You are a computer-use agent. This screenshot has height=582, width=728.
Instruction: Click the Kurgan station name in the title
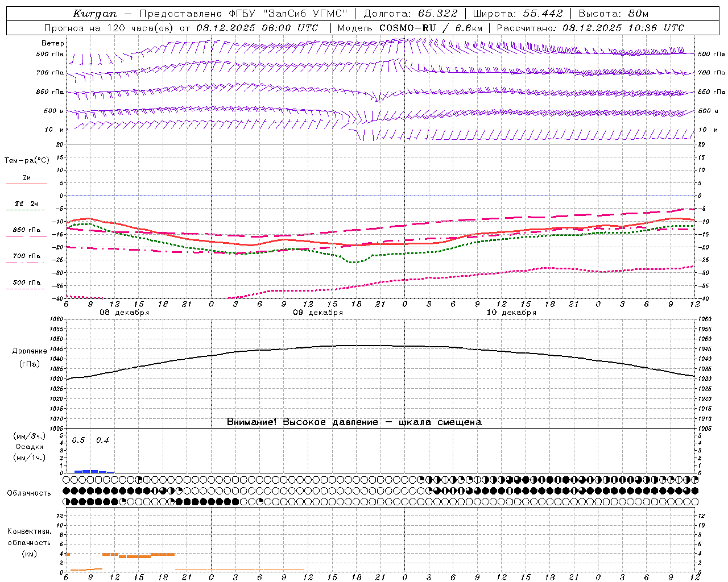pos(94,14)
